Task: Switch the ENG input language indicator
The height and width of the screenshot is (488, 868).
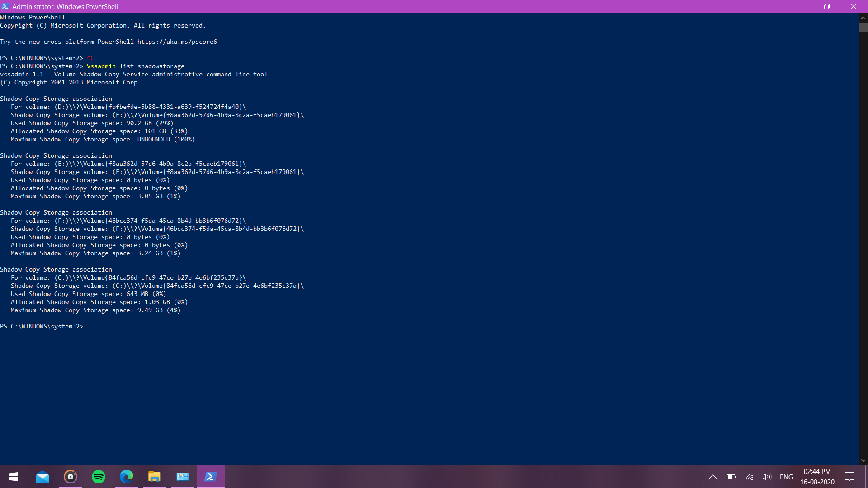Action: click(786, 477)
